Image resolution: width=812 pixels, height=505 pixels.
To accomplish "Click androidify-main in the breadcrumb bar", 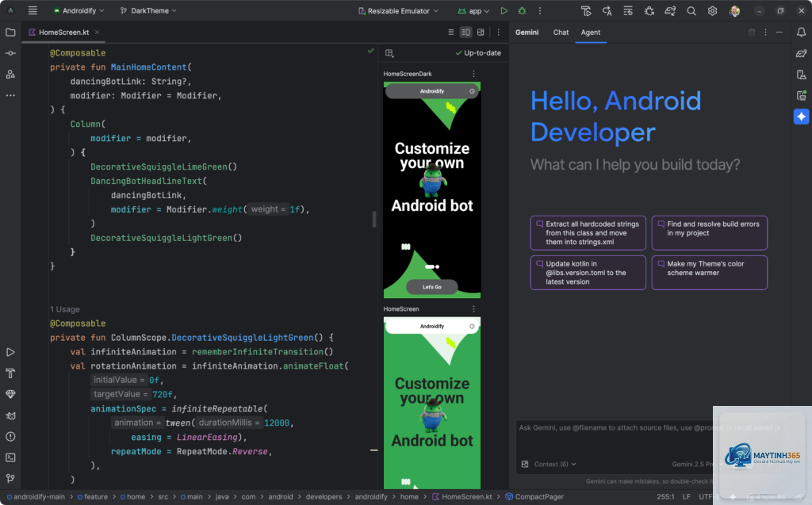I will [x=36, y=497].
